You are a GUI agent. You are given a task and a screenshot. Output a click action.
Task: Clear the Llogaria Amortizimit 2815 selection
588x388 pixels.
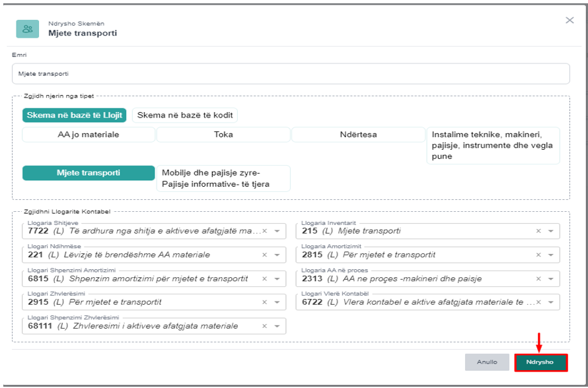(x=538, y=255)
